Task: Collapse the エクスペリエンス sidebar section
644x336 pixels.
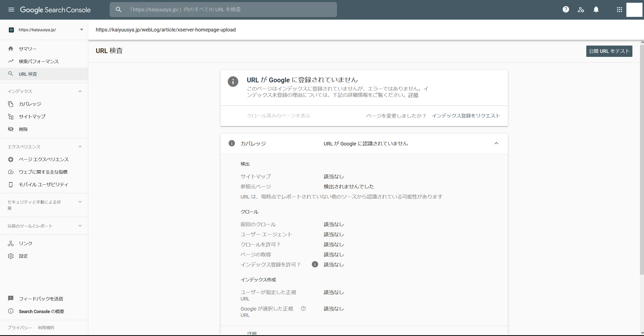Action: coord(80,146)
